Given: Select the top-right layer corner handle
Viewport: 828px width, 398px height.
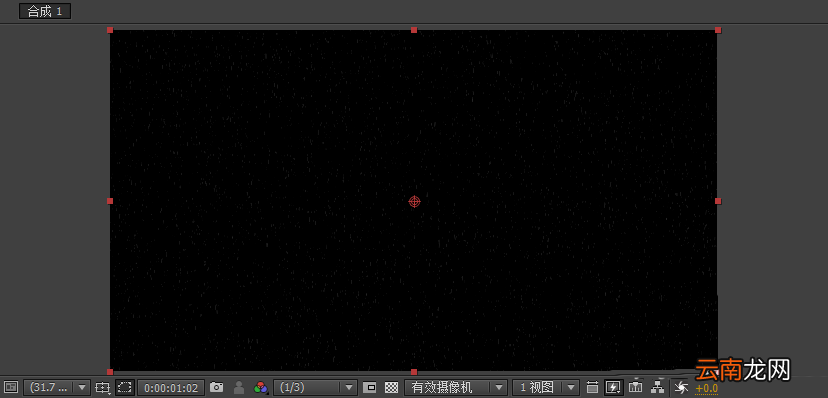Looking at the screenshot, I should coord(718,30).
